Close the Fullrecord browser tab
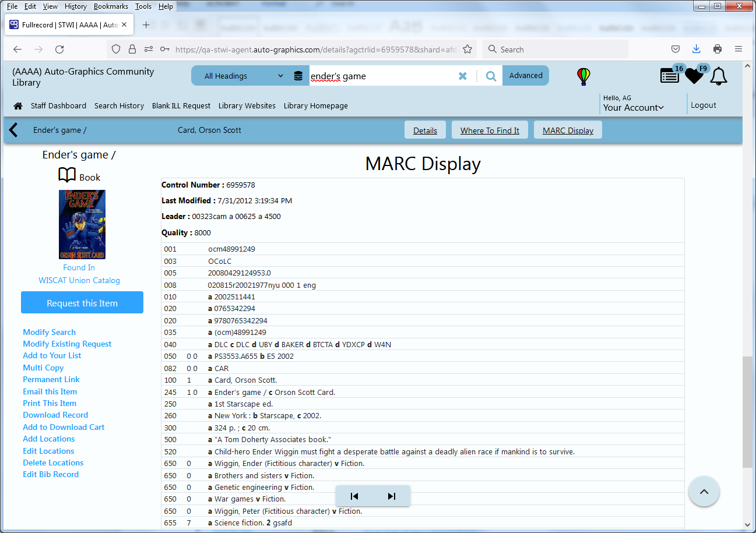This screenshot has width=756, height=533. tap(124, 25)
